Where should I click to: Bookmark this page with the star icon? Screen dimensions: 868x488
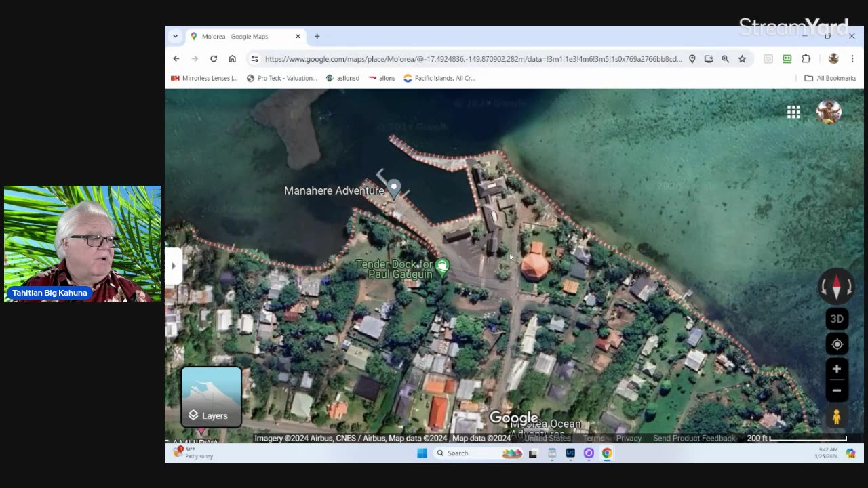pos(742,59)
